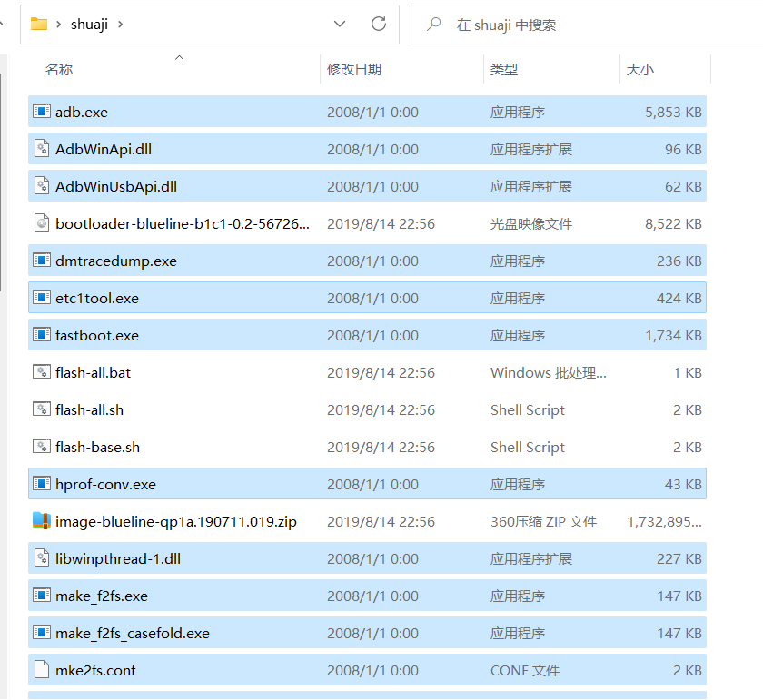763x700 pixels.
Task: Click the Shell Script type of flash-all.sh
Action: pyautogui.click(x=528, y=410)
